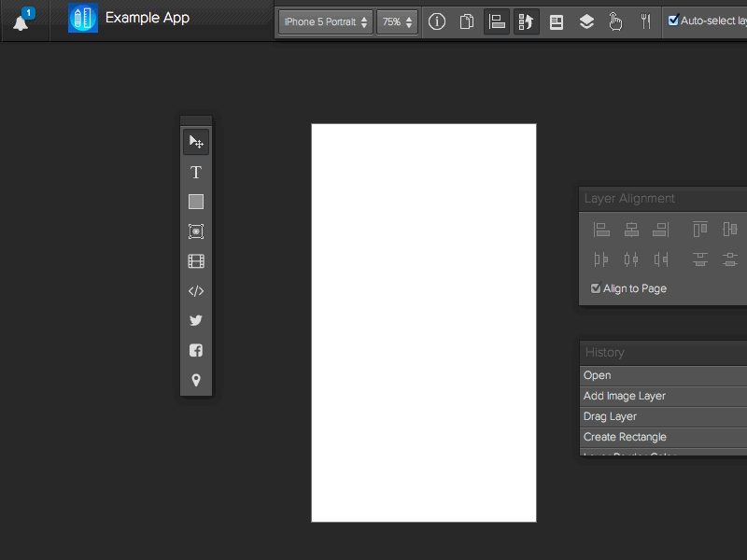Screen dimensions: 747x560
Task: Select Create Rectangle history entry
Action: (625, 437)
